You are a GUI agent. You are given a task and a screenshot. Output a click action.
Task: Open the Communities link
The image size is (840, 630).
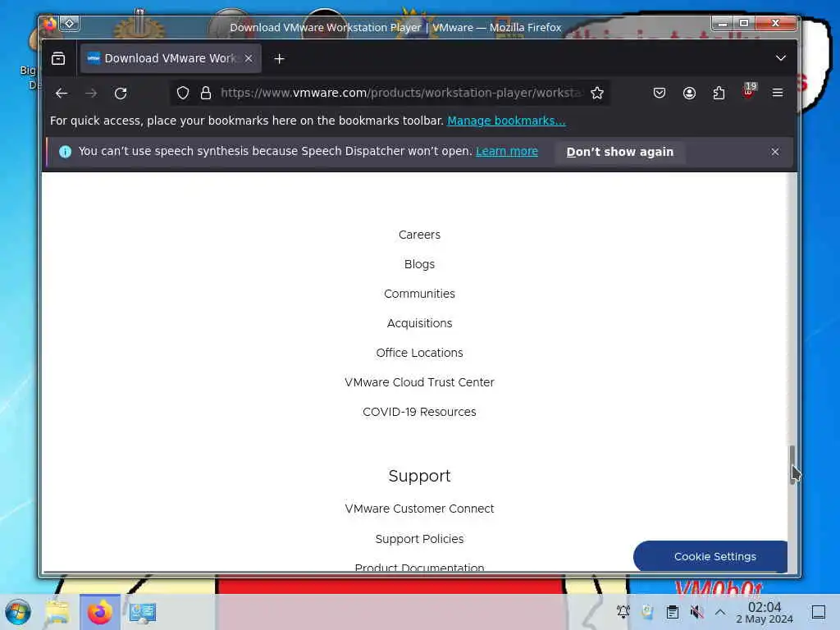tap(419, 294)
